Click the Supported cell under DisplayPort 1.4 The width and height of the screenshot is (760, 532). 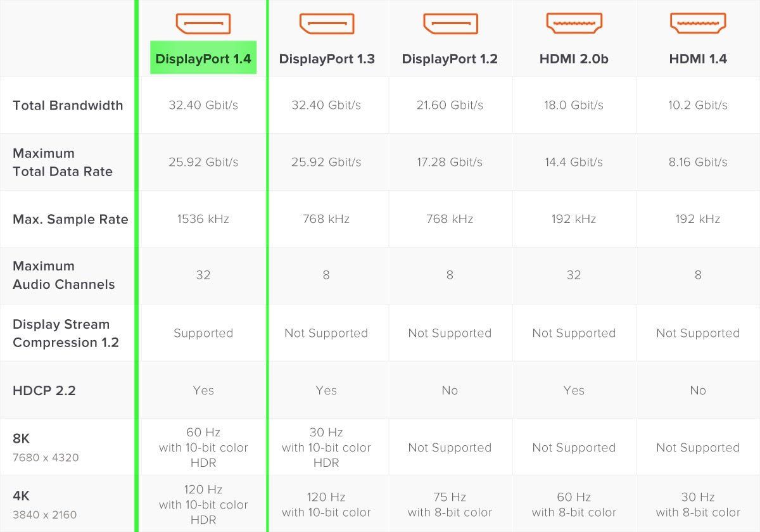pos(203,333)
